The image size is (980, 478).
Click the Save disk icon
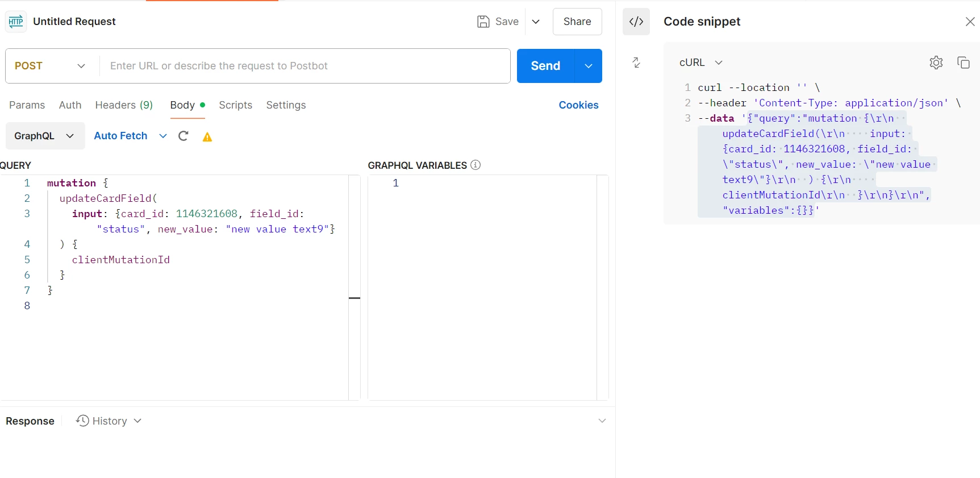tap(483, 22)
